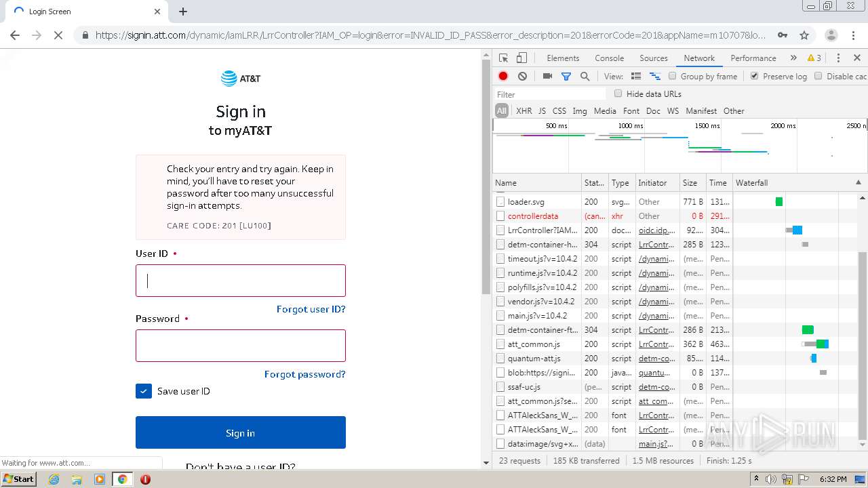Disable the Preserve log checkbox
The height and width of the screenshot is (488, 868).
(x=754, y=76)
